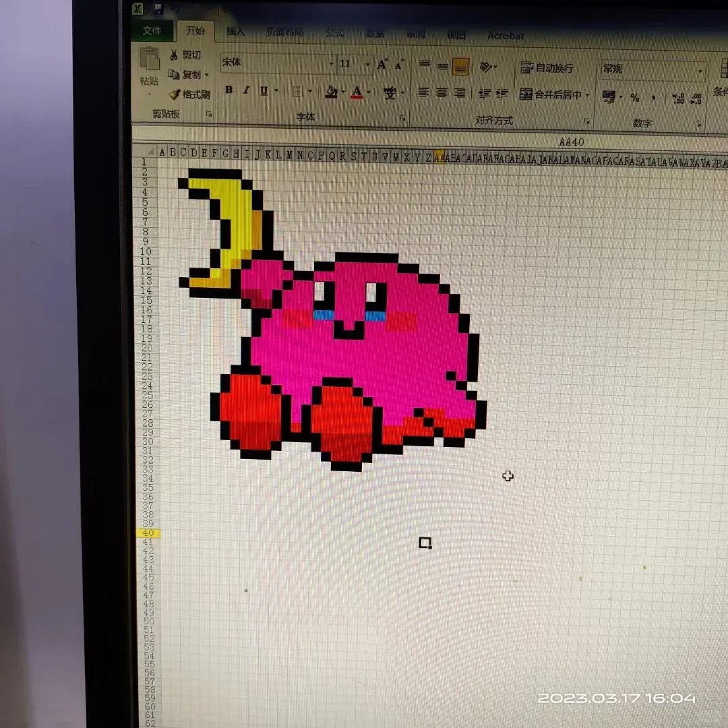Click the Excel application icon in the title bar
This screenshot has width=728, height=728.
[x=138, y=9]
